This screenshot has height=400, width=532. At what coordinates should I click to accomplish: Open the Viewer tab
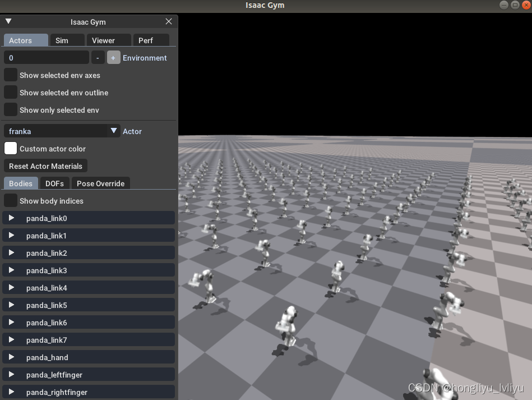(x=109, y=40)
